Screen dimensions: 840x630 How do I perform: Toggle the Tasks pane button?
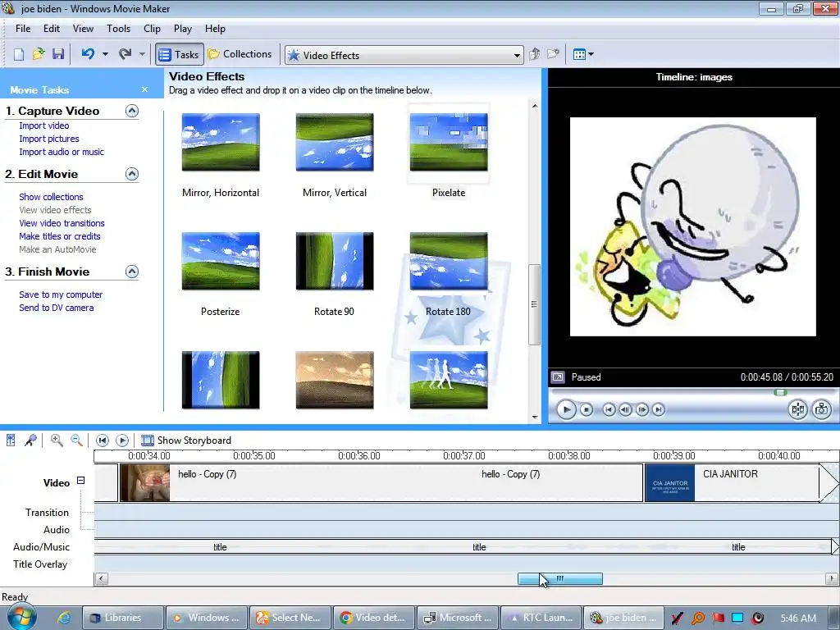[x=180, y=55]
